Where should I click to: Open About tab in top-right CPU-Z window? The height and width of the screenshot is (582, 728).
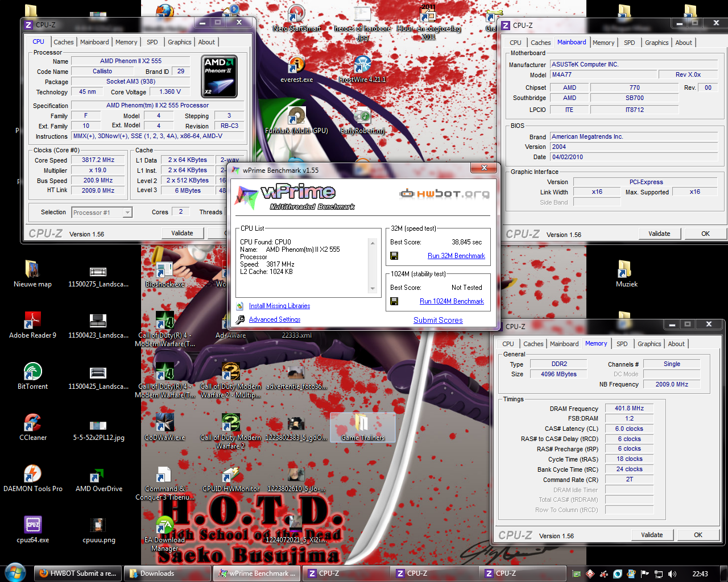684,43
